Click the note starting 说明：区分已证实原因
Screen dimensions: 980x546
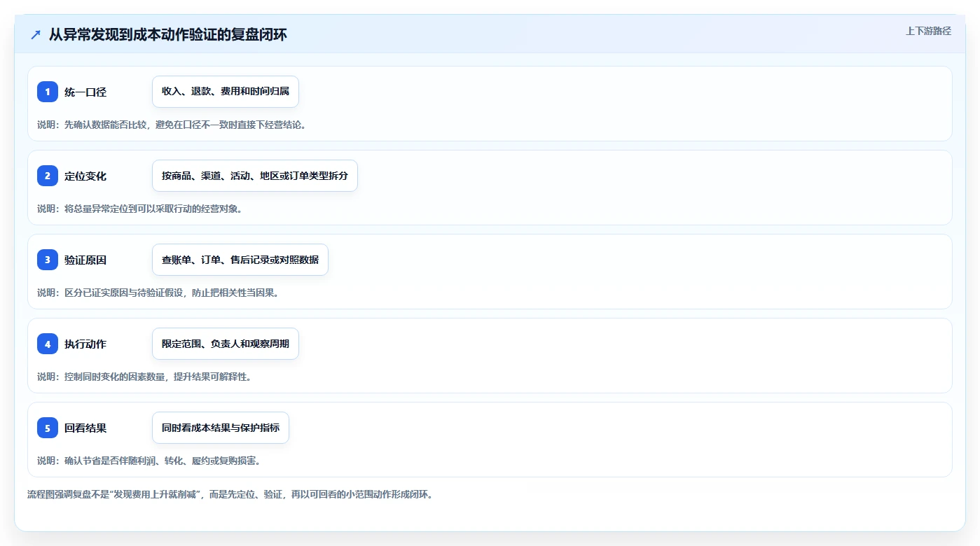pos(158,293)
